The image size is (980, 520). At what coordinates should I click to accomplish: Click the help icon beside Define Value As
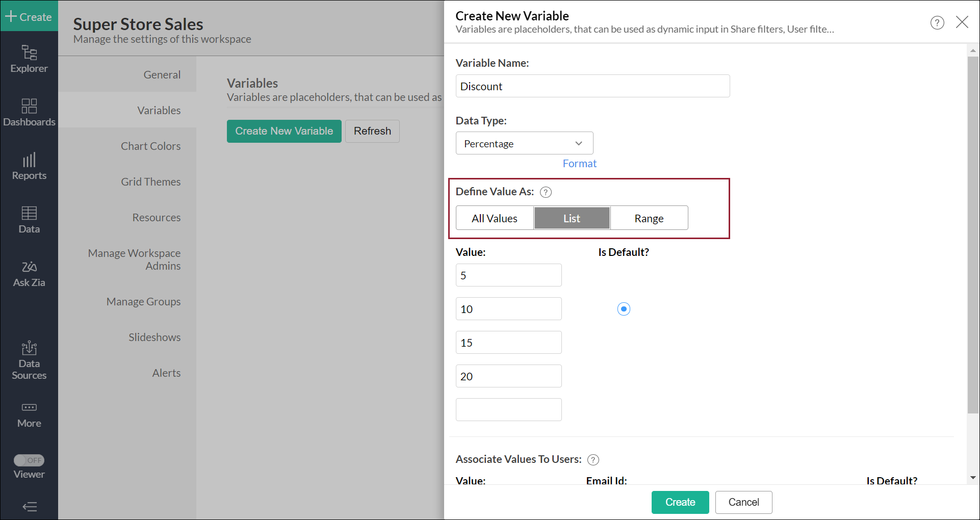[x=546, y=192]
